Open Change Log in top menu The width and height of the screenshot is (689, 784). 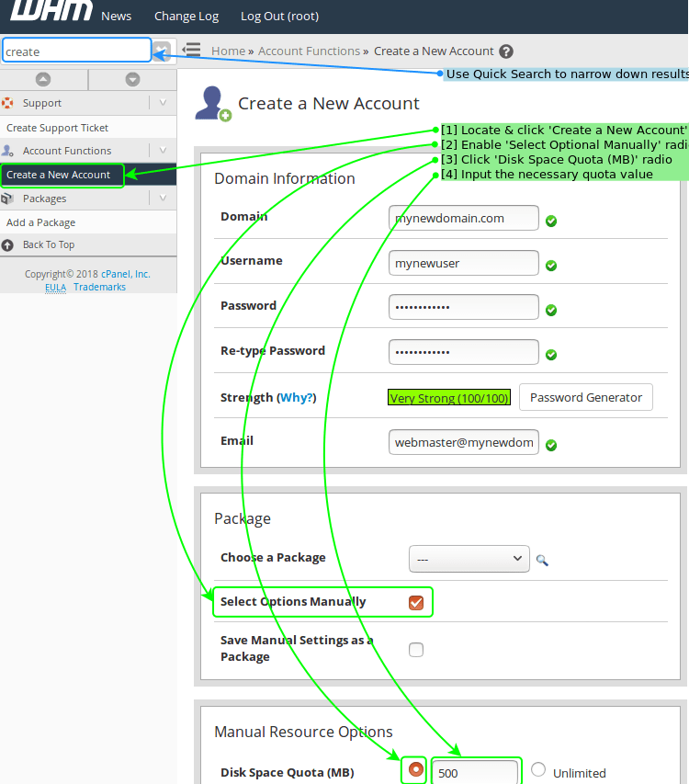point(186,16)
